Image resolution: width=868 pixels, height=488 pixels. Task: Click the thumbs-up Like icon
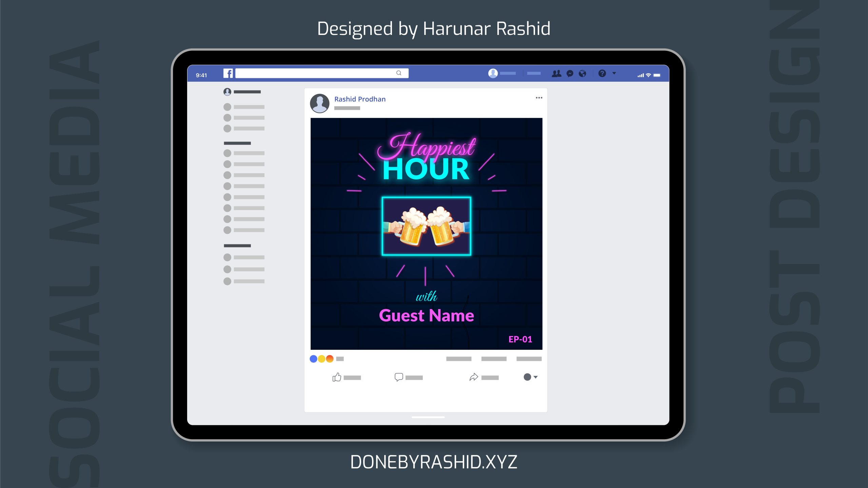click(x=337, y=377)
